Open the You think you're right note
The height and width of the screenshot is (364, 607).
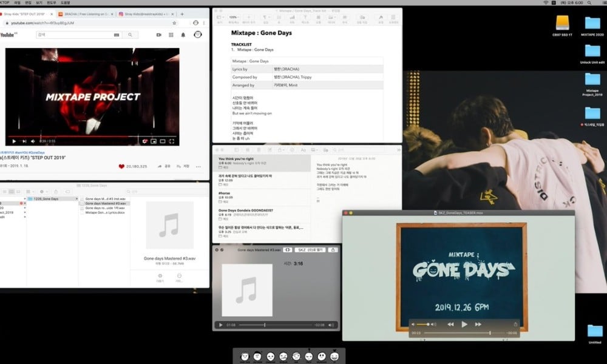pyautogui.click(x=262, y=163)
